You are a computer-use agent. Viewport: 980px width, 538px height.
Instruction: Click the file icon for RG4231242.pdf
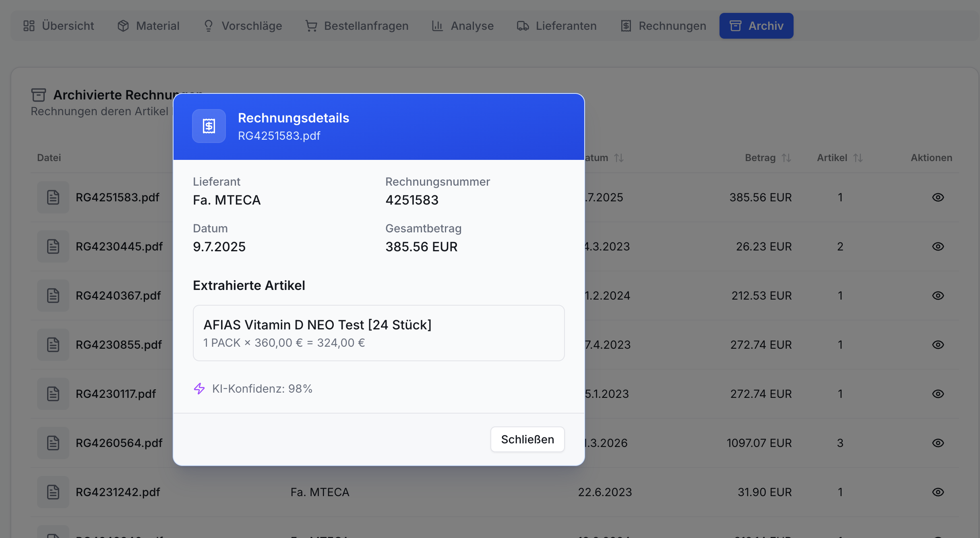click(x=53, y=492)
